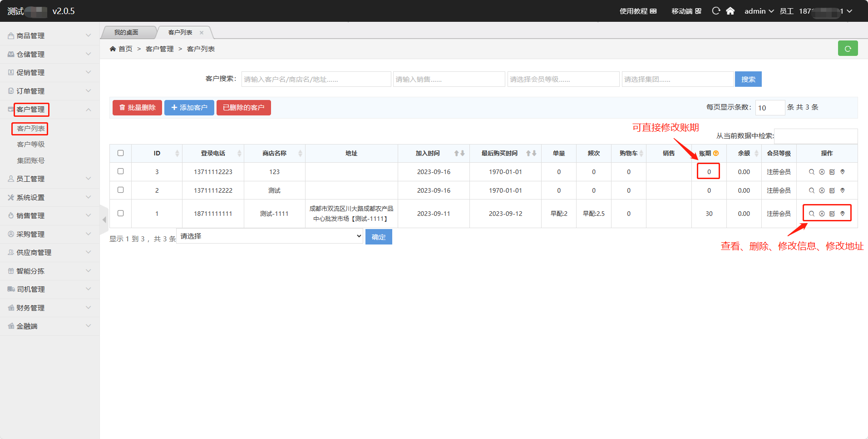Viewport: 868px width, 439px height.
Task: Collapse 客户管理 menu
Action: [x=49, y=110]
